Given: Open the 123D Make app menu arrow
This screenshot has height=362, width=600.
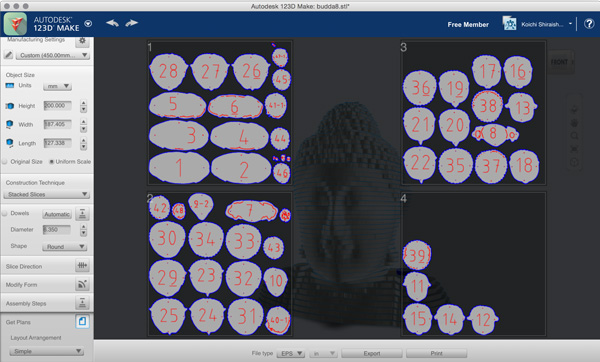Looking at the screenshot, I should [88, 24].
